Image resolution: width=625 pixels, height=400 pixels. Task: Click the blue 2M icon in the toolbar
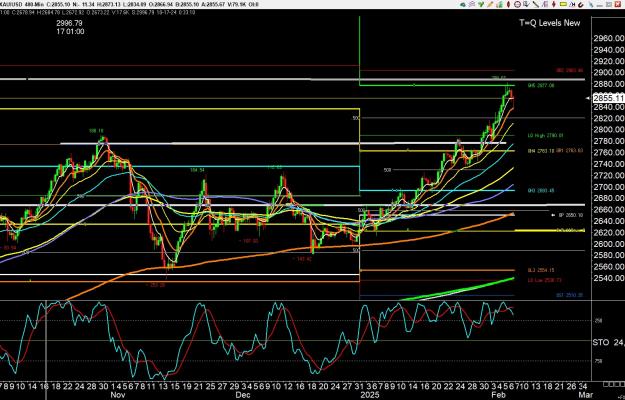coord(572,4)
